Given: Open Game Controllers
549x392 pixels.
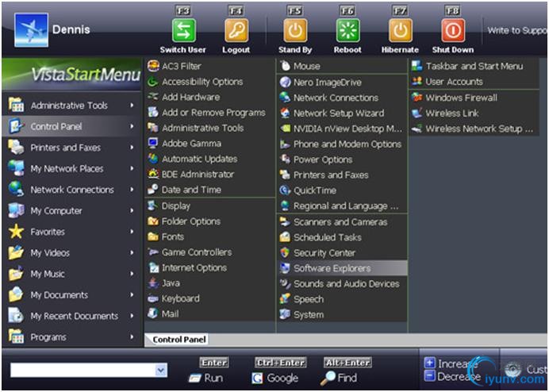Looking at the screenshot, I should click(210, 252).
